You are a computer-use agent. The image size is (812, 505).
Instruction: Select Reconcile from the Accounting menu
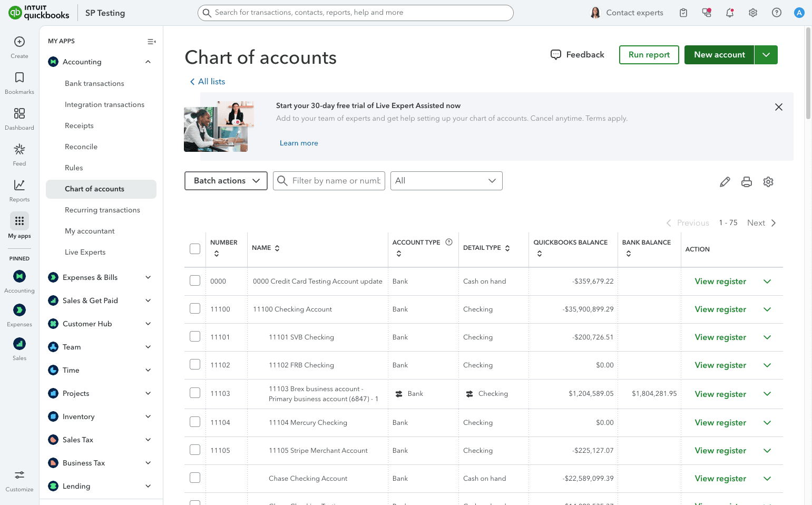[x=81, y=146]
